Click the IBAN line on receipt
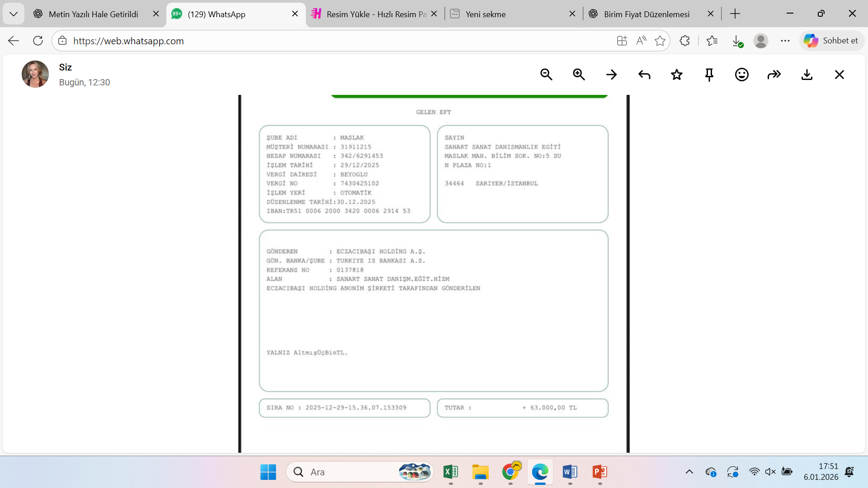 [338, 211]
